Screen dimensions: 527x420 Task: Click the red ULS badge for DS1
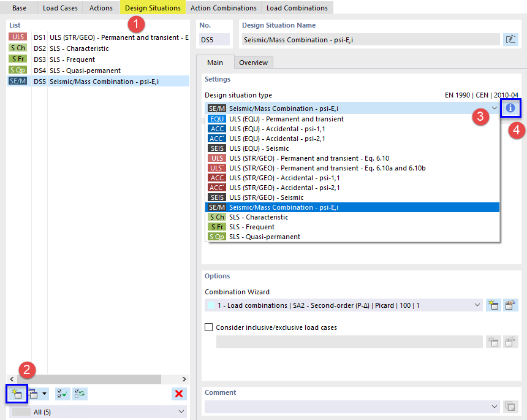tap(18, 37)
